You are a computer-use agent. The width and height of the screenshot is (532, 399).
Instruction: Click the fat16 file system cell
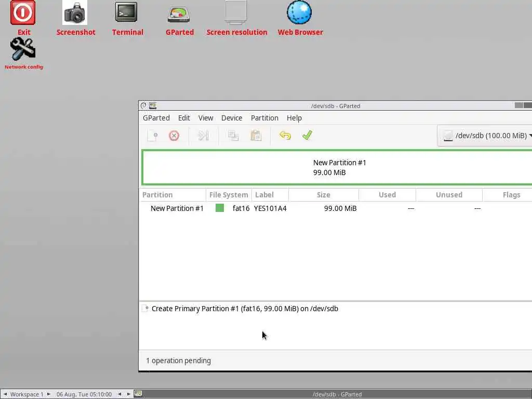[x=241, y=208]
